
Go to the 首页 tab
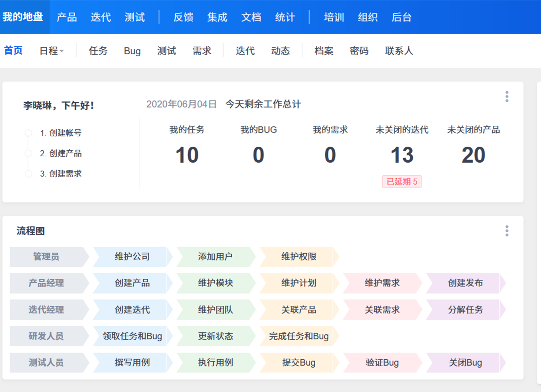13,50
